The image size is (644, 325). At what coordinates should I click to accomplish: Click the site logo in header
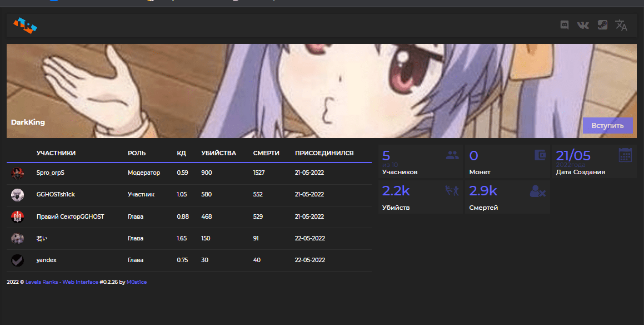coord(25,26)
